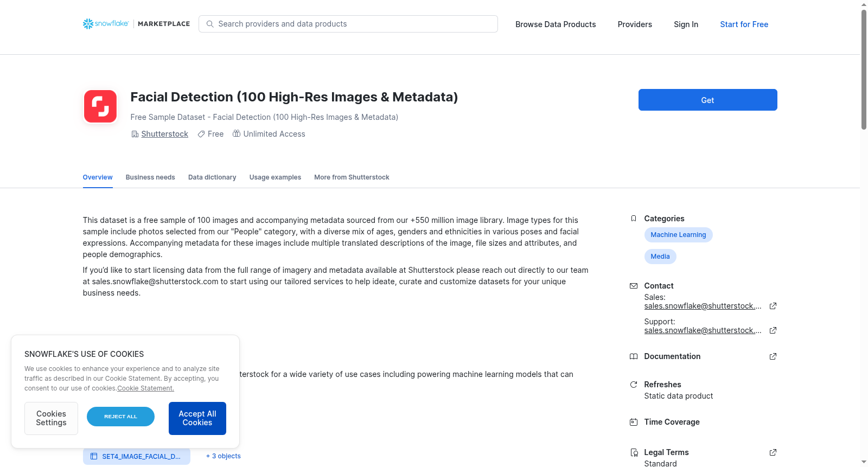Click the Facial Detection dataset title
Image resolution: width=868 pixels, height=467 pixels.
(294, 97)
